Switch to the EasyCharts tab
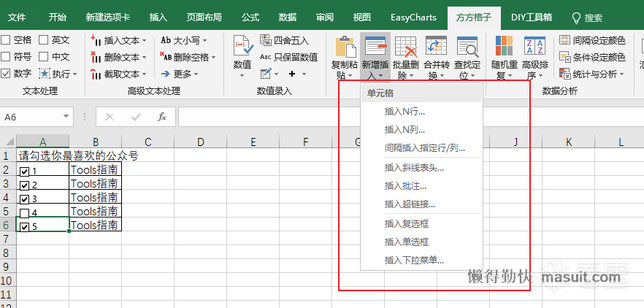644x308 pixels. tap(413, 18)
